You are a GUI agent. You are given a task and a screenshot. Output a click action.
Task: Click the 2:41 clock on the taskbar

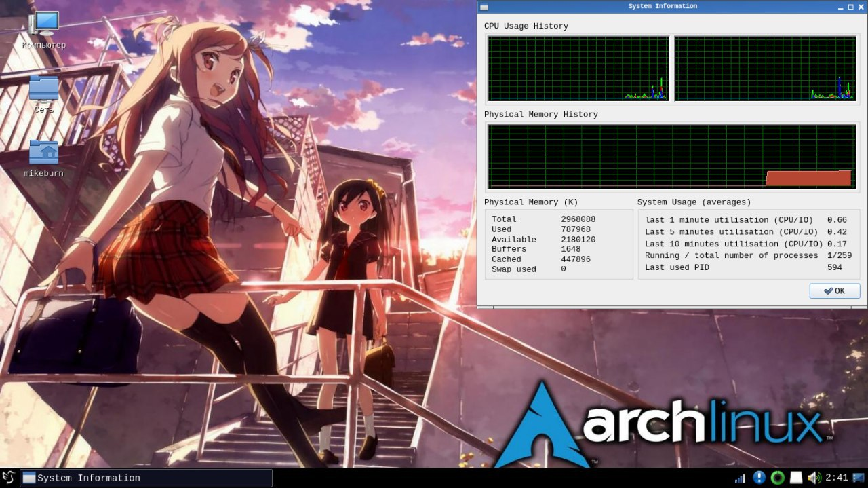[836, 478]
